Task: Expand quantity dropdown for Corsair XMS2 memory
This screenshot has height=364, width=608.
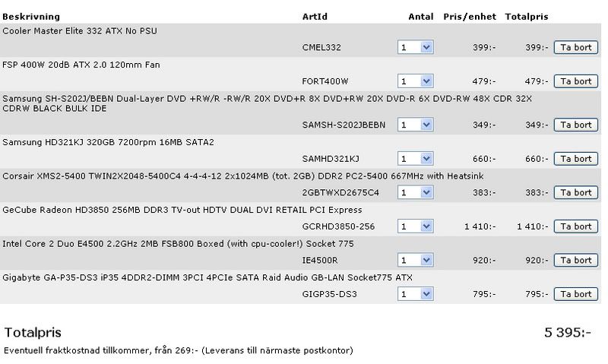Action: [415, 192]
